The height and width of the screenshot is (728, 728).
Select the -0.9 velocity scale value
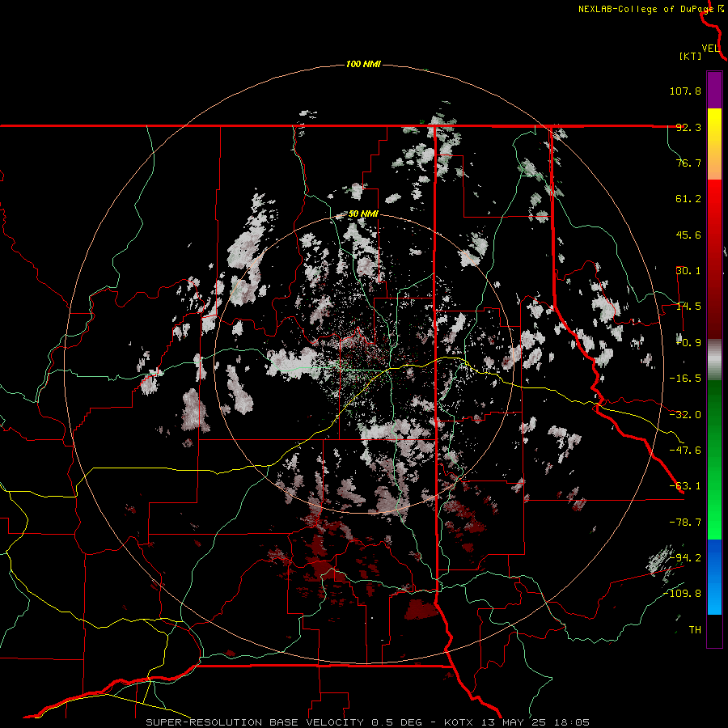pos(688,343)
